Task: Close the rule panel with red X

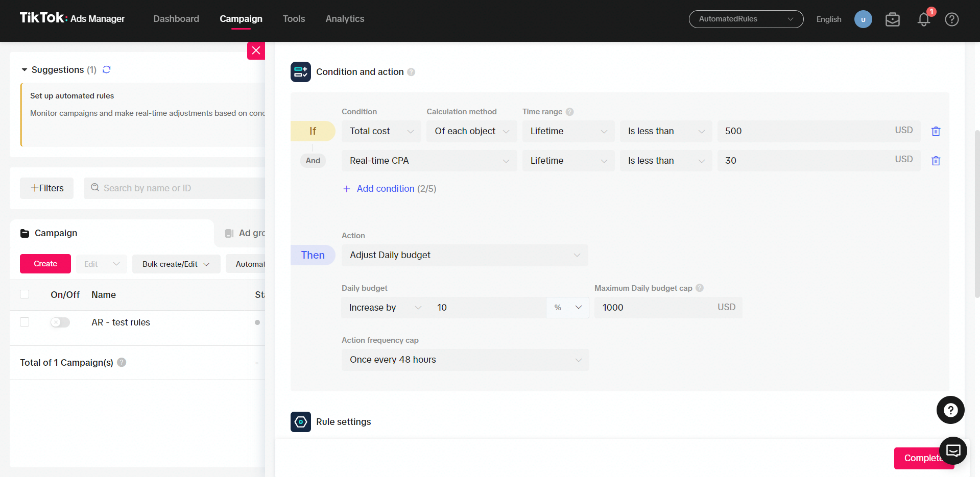Action: pyautogui.click(x=256, y=51)
